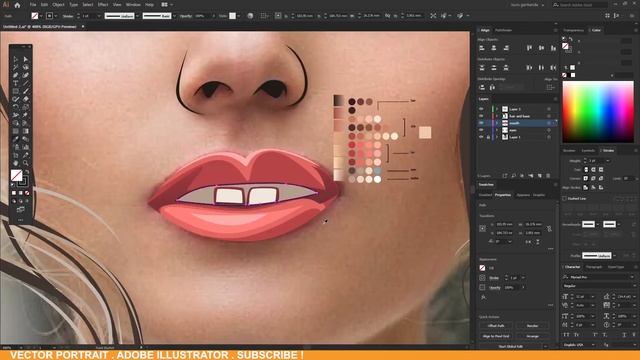
Task: Select the Pen tool in toolbox
Action: [16, 76]
